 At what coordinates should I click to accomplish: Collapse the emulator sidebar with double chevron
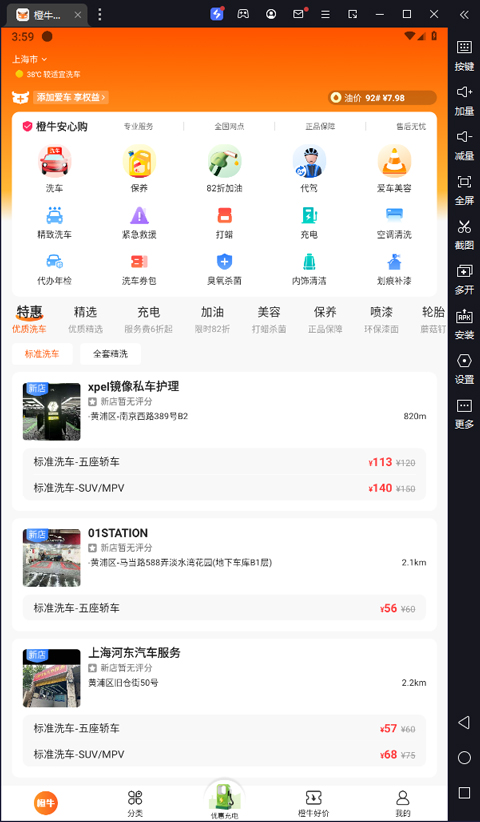(464, 14)
